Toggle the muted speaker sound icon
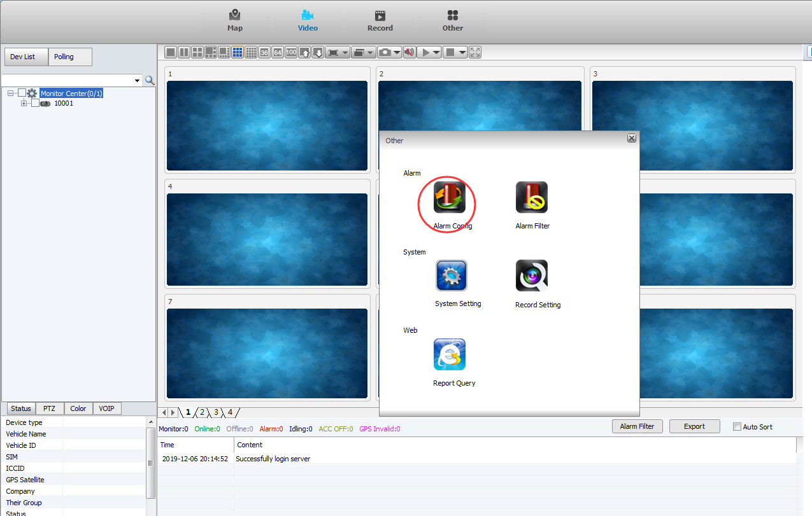The width and height of the screenshot is (812, 516). (410, 52)
